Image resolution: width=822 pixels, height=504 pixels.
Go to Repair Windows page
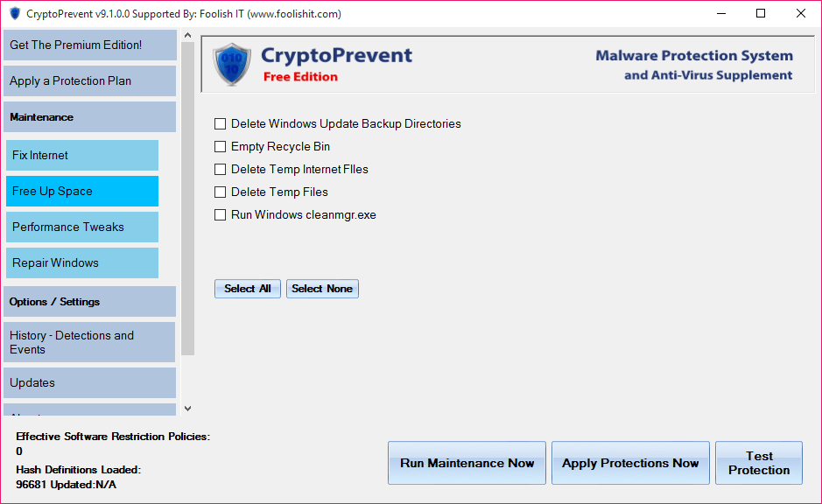coord(82,263)
